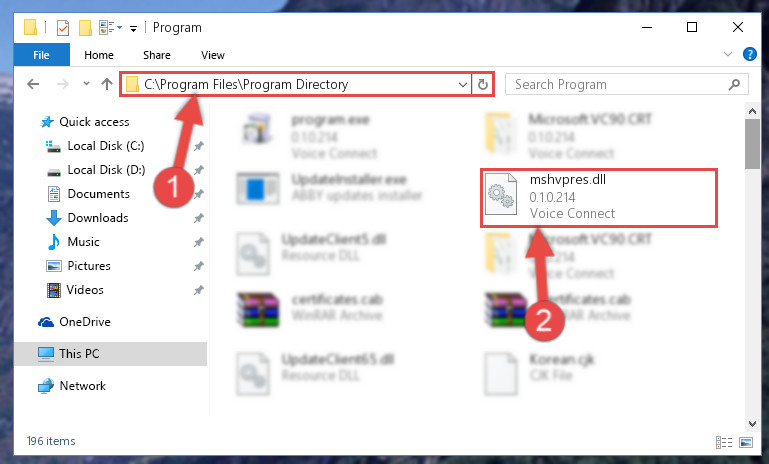Image resolution: width=769 pixels, height=464 pixels.
Task: Open the Help question mark icon
Action: (x=749, y=54)
